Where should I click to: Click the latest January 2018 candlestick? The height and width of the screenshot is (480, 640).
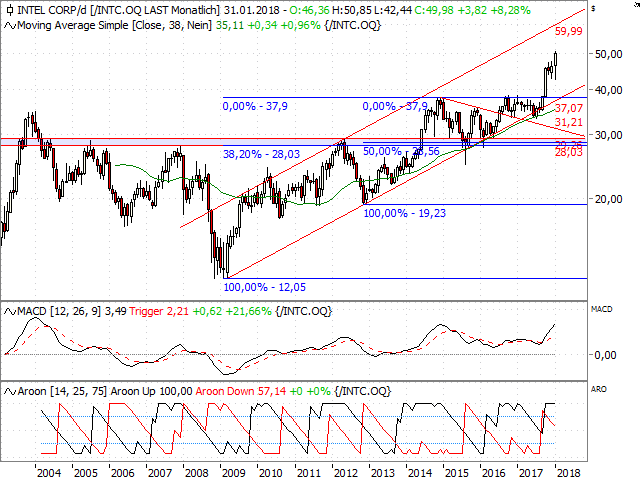click(x=556, y=65)
